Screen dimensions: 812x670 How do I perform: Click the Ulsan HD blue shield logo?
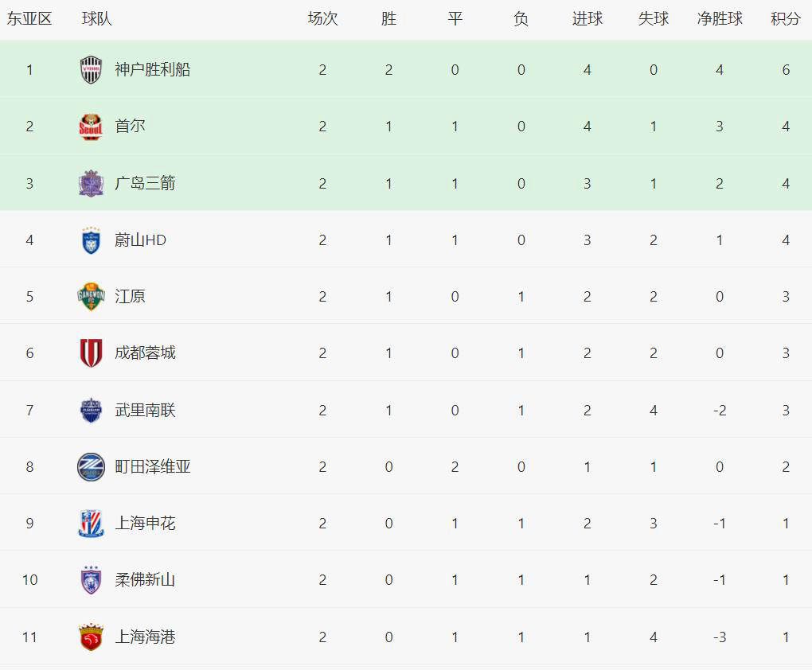tap(91, 240)
